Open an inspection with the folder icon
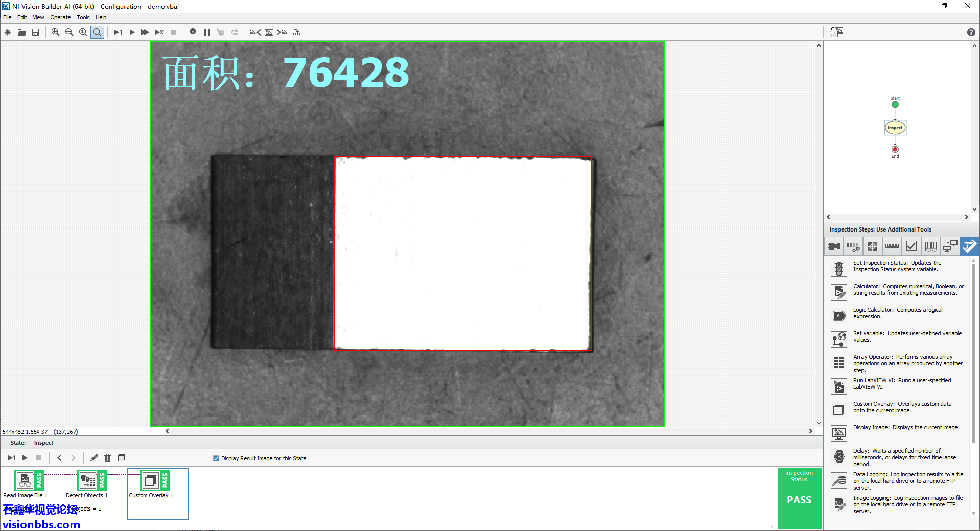 point(21,32)
